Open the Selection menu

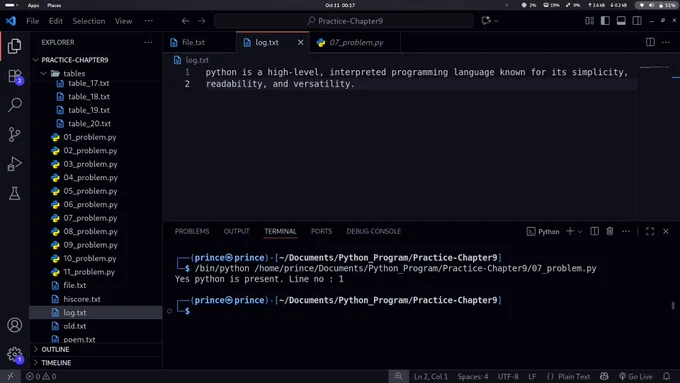pos(88,21)
